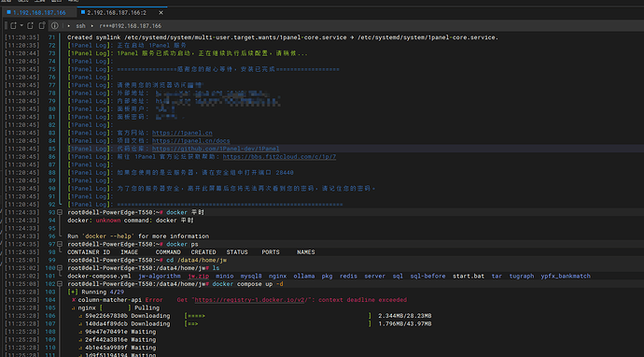This screenshot has height=357, width=644.
Task: Click 'jw.zip' file name
Action: (199, 276)
